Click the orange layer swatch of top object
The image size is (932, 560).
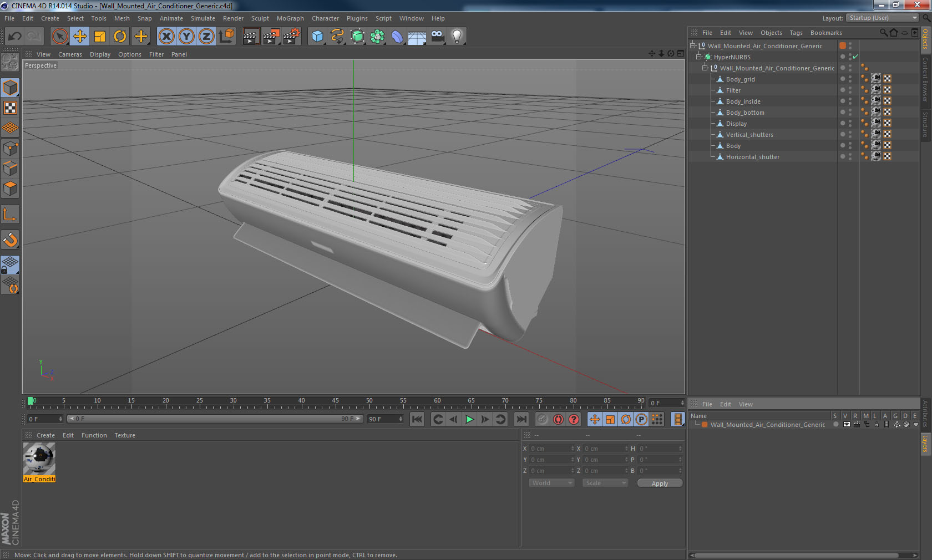point(843,45)
